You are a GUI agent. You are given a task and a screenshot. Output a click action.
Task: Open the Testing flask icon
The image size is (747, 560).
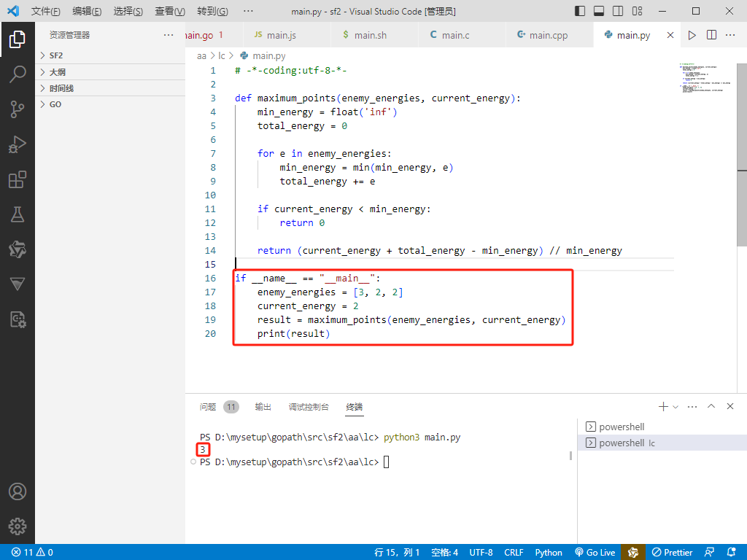tap(18, 214)
